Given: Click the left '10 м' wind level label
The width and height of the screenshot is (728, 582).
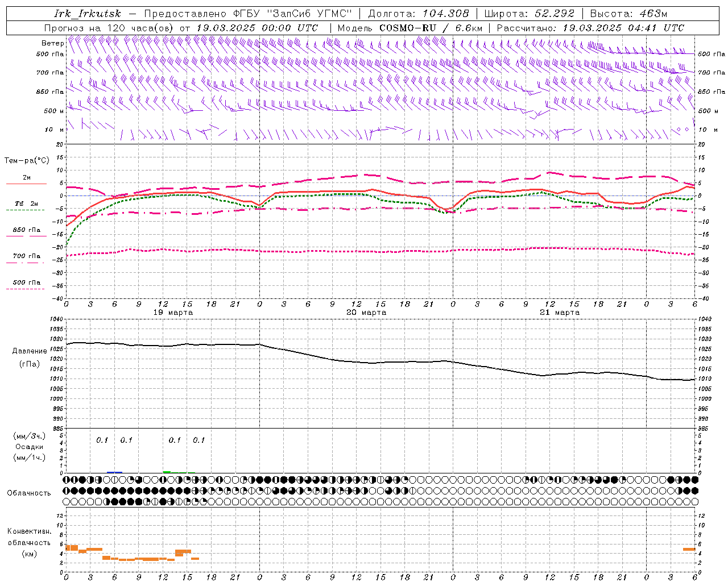Looking at the screenshot, I should [54, 130].
